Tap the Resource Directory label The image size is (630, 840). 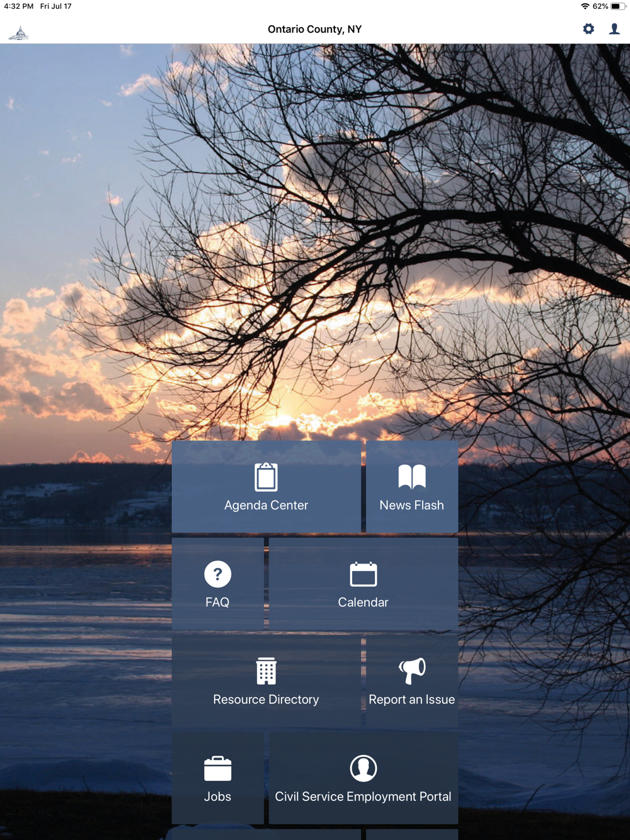pyautogui.click(x=266, y=700)
